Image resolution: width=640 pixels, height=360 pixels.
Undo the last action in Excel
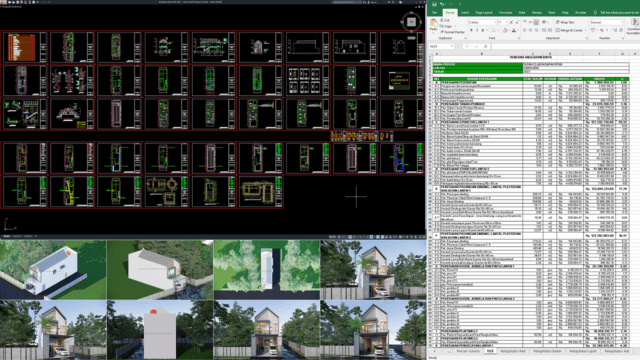pos(442,4)
